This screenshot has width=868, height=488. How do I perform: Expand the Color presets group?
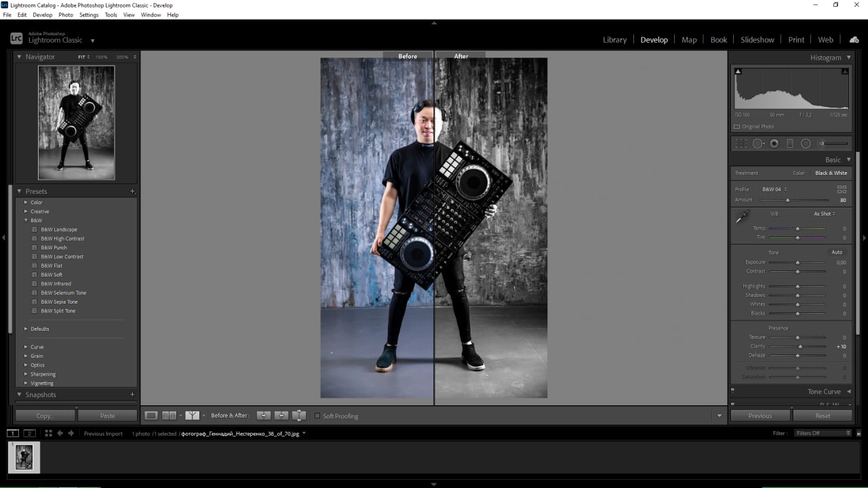click(26, 202)
